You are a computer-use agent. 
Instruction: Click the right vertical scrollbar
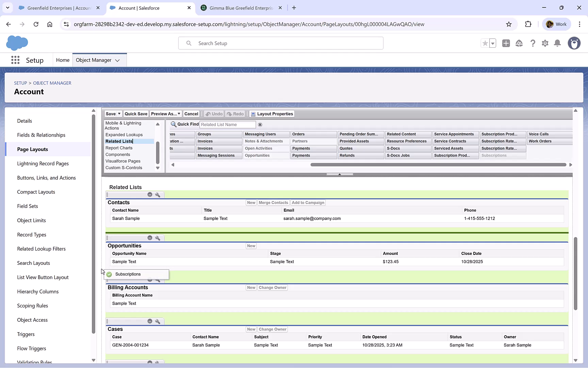(575, 273)
